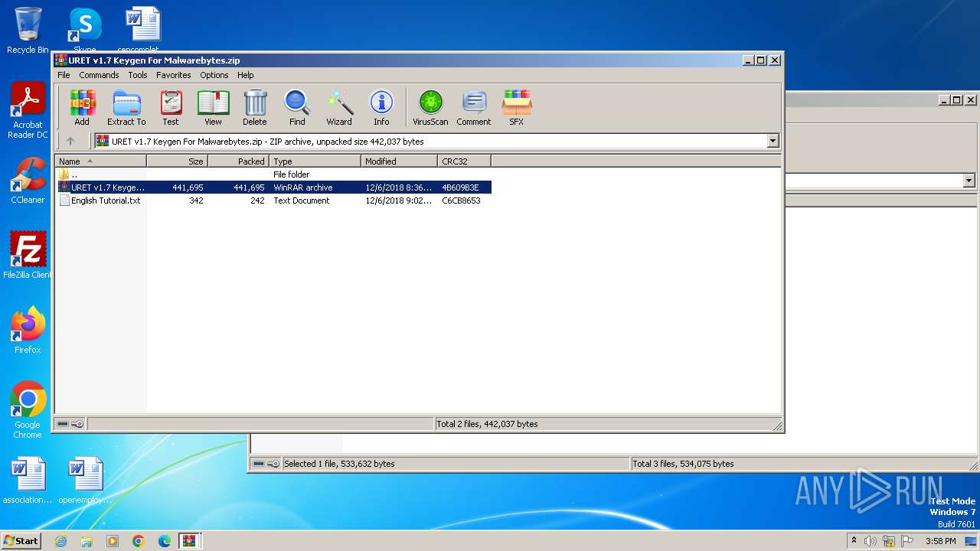Open the FileZilla Client shortcut
Image resolution: width=980 pixels, height=551 pixels.
pos(28,256)
